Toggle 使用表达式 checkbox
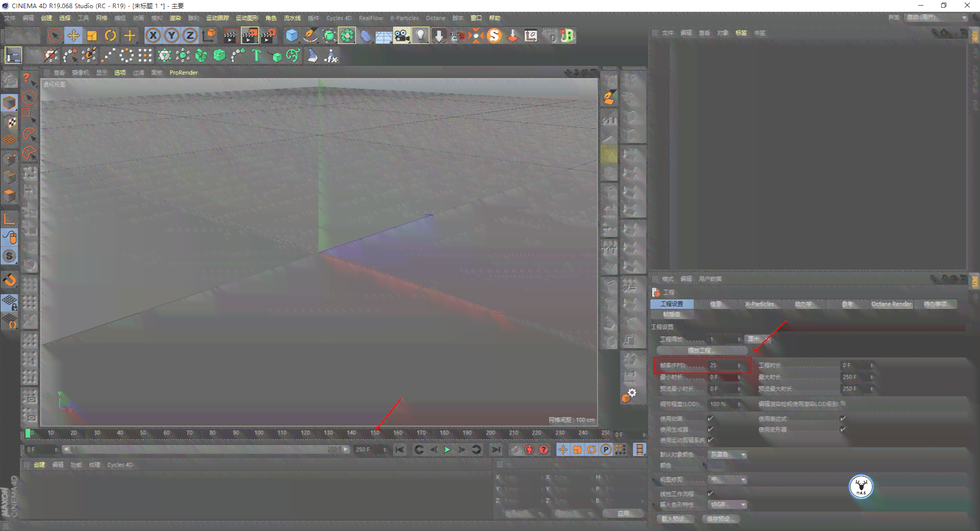This screenshot has height=531, width=980. (843, 419)
